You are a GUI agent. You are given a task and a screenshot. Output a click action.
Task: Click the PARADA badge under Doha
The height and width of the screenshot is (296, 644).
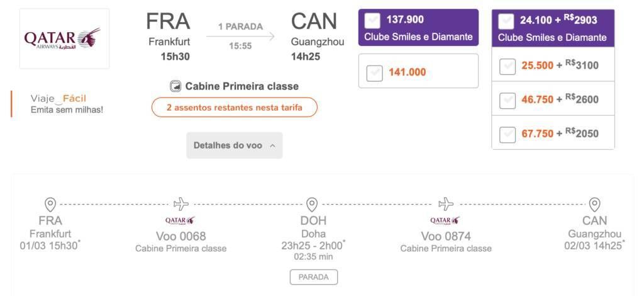(314, 277)
